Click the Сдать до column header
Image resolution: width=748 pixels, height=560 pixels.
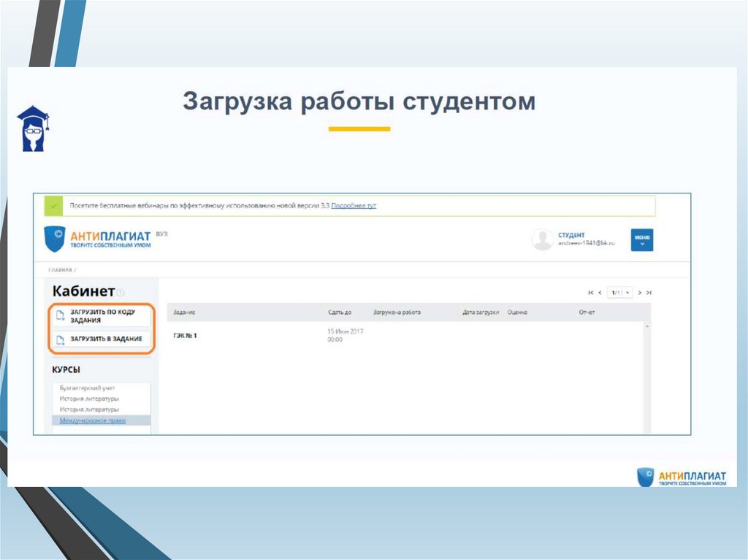pyautogui.click(x=340, y=312)
